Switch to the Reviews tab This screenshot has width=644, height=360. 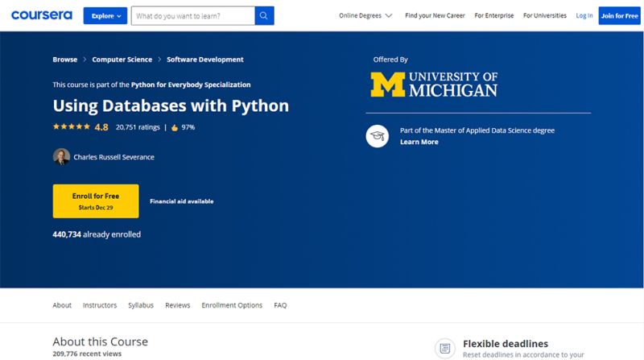coord(177,305)
